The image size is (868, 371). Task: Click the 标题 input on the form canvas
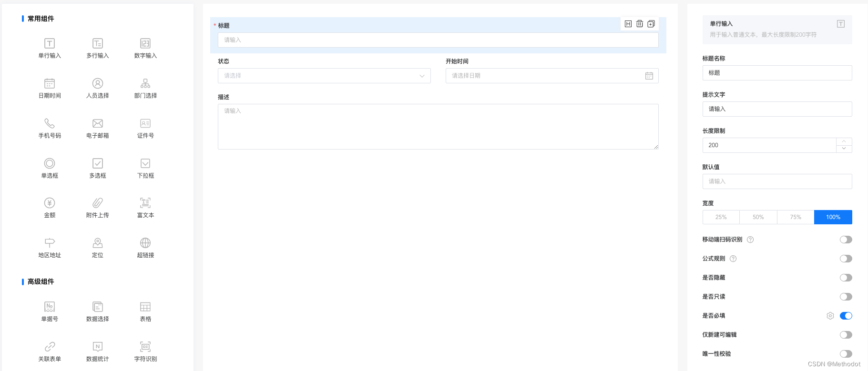(x=438, y=40)
